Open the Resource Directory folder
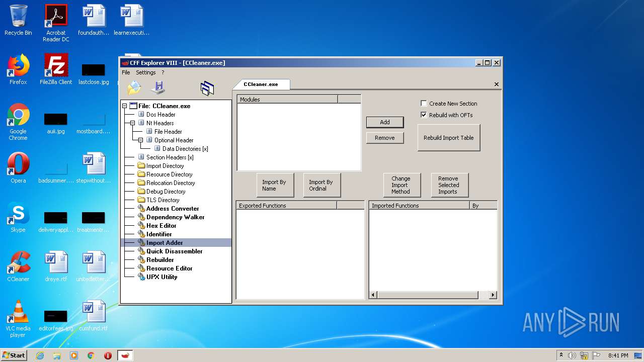 169,174
